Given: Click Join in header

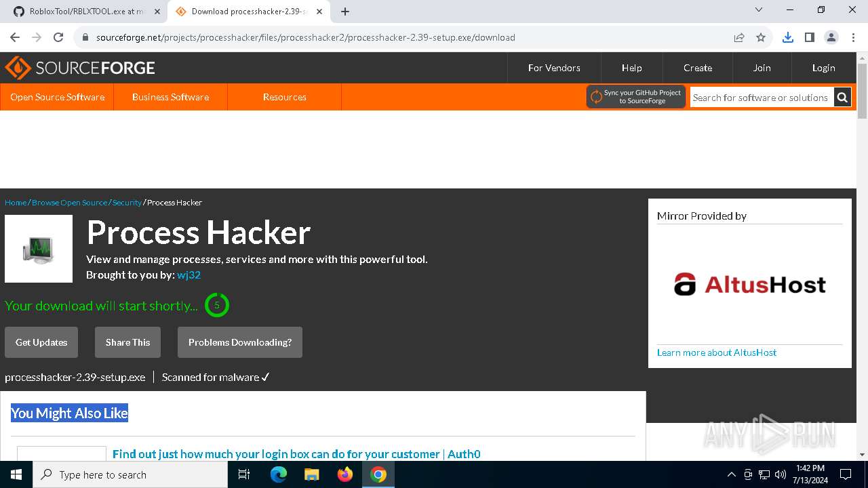Looking at the screenshot, I should tap(762, 68).
